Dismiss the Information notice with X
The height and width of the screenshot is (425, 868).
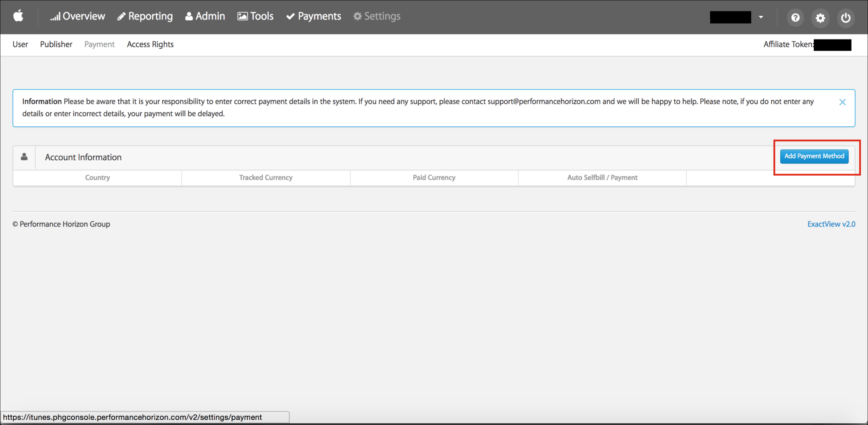click(x=843, y=102)
